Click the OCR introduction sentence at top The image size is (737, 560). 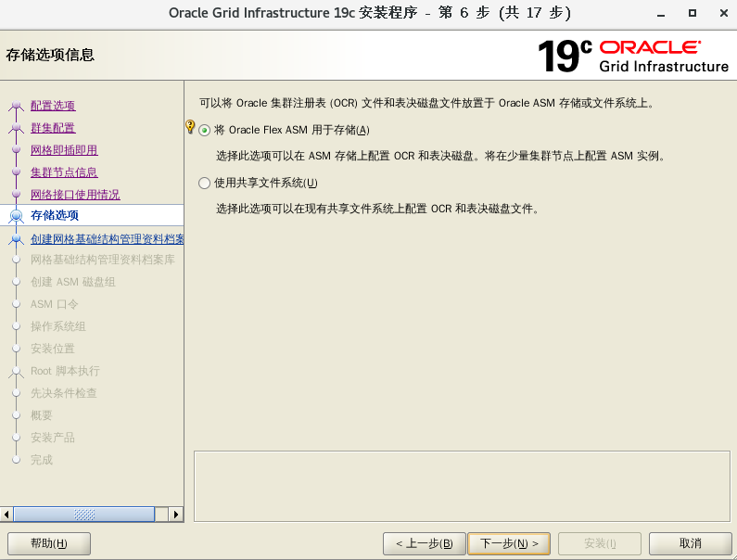coord(427,103)
